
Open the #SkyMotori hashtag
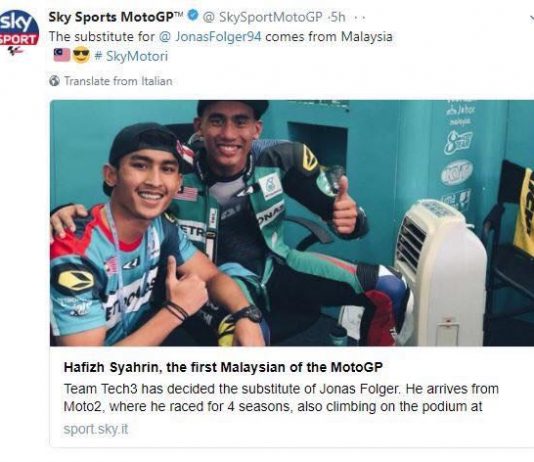pos(131,56)
